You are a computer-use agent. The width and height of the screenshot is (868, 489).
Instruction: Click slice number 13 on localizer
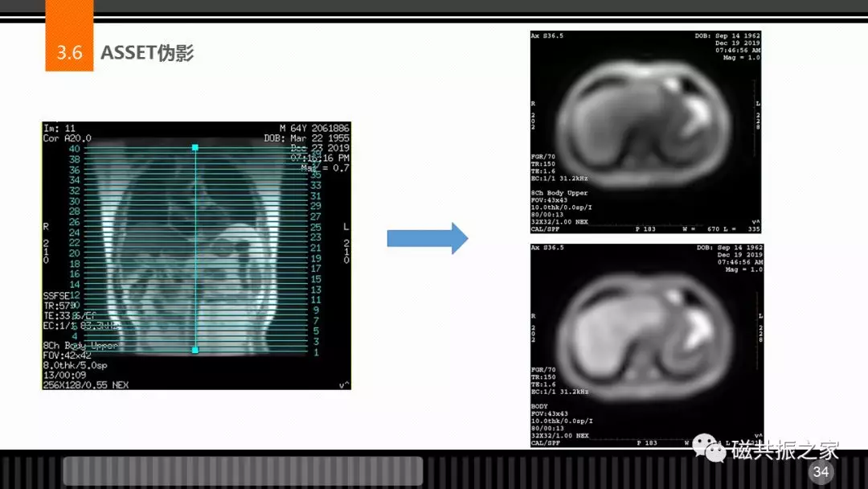[316, 290]
